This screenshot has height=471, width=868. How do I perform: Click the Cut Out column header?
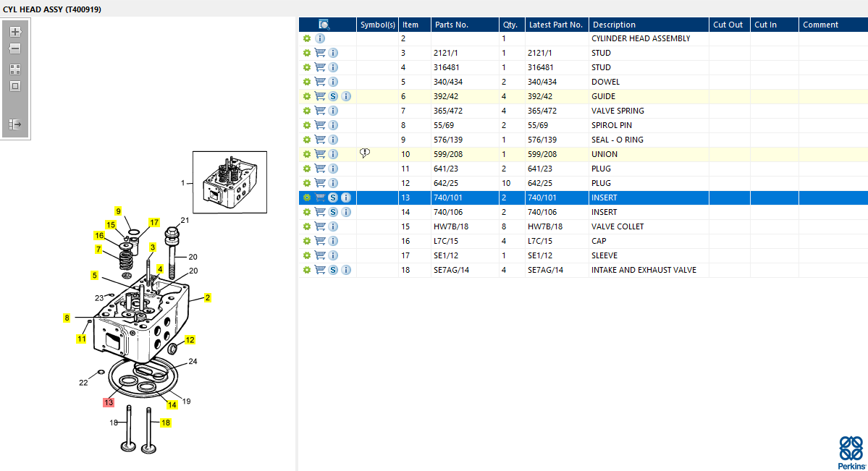click(730, 25)
